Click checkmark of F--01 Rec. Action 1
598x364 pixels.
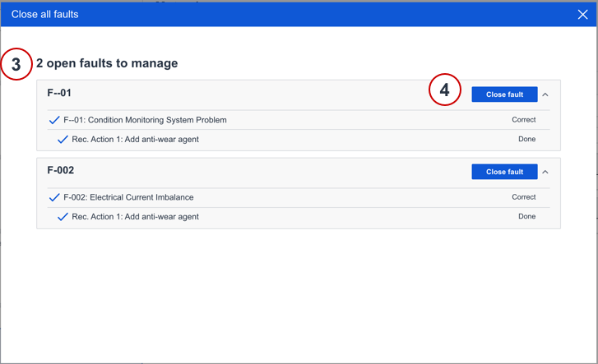coord(63,140)
